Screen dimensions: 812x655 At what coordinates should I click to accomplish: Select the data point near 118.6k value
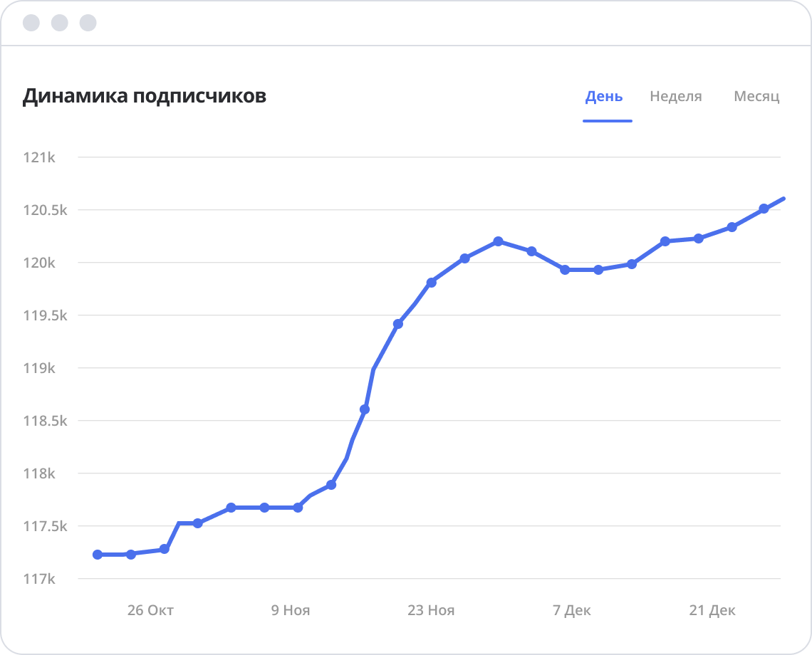click(363, 409)
